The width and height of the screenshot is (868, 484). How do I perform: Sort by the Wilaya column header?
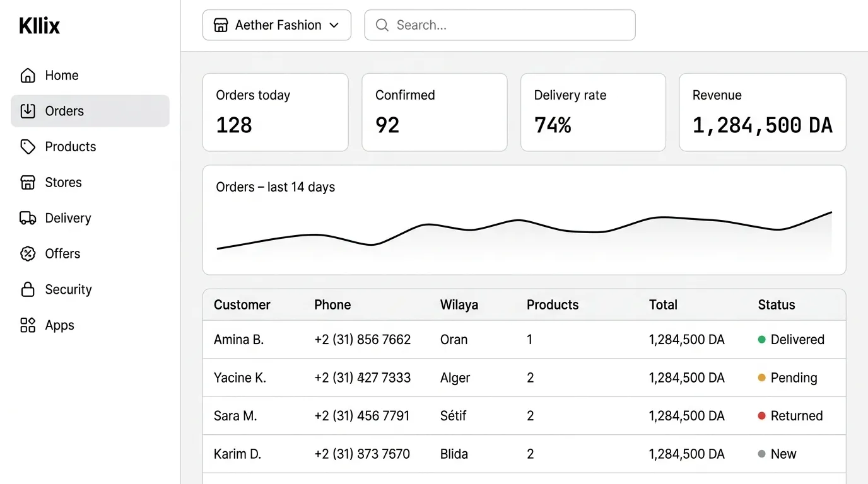tap(459, 305)
